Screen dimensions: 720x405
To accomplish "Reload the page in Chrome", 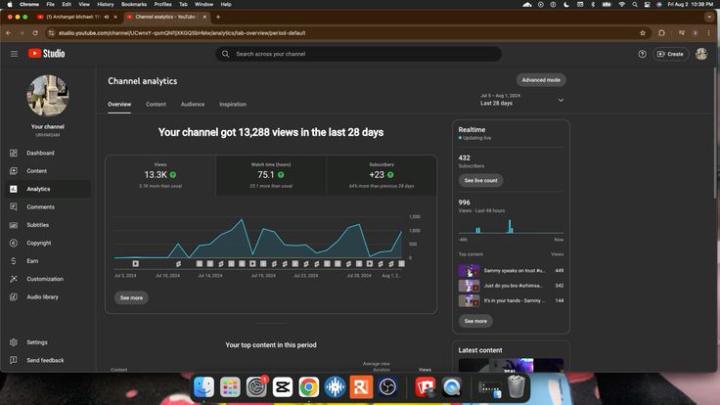I will pos(35,33).
